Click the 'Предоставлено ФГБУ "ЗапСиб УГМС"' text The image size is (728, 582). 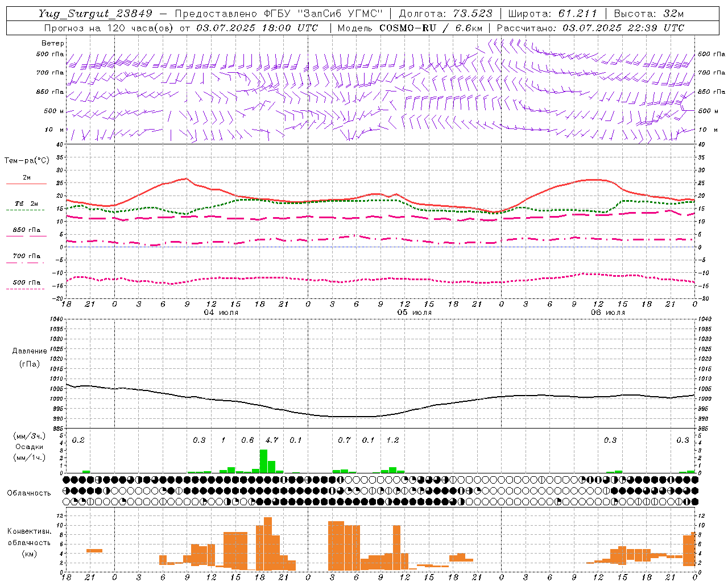click(280, 14)
